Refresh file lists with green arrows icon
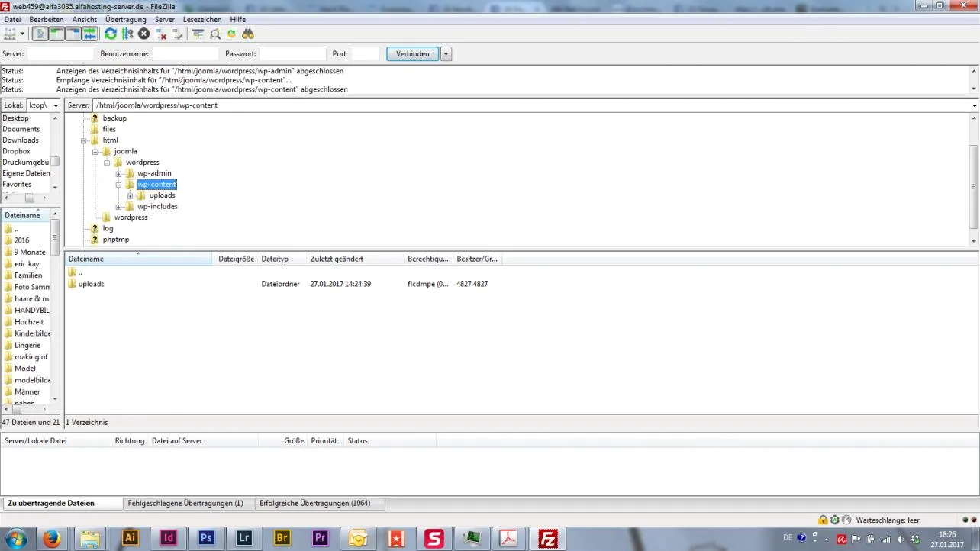 click(x=111, y=34)
